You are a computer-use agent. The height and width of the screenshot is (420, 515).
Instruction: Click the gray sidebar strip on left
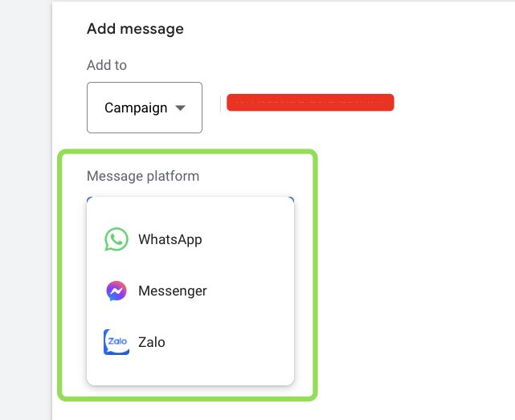(x=26, y=209)
